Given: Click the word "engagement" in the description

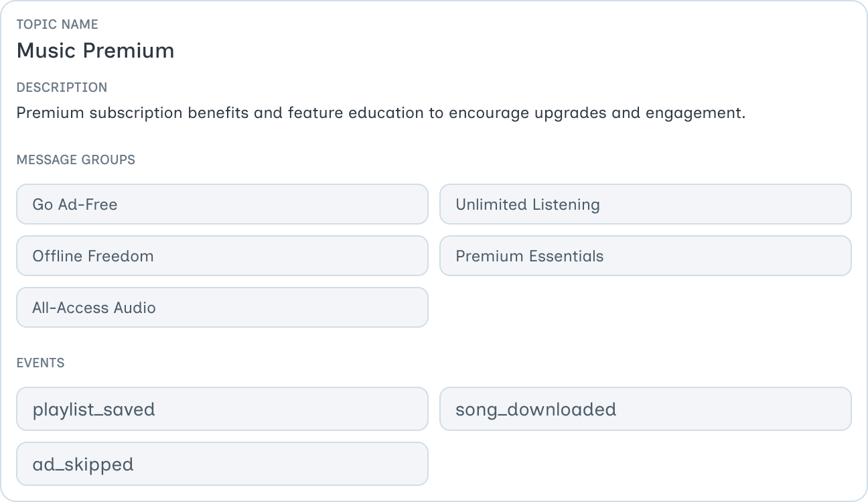Looking at the screenshot, I should click(695, 113).
